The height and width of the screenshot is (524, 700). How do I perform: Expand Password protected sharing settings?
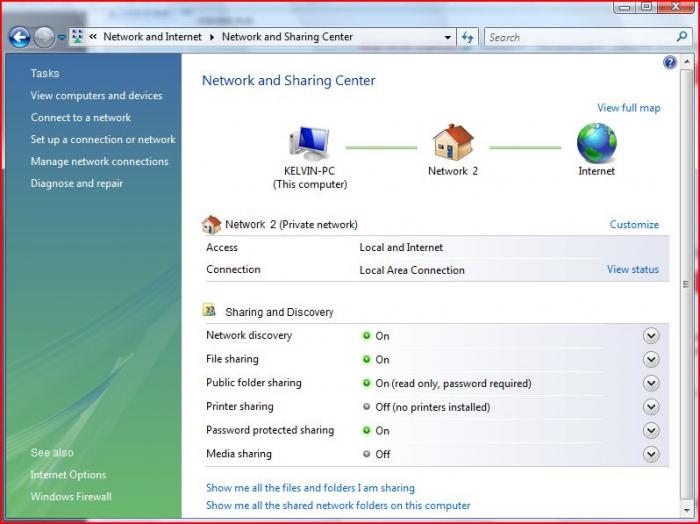point(651,430)
